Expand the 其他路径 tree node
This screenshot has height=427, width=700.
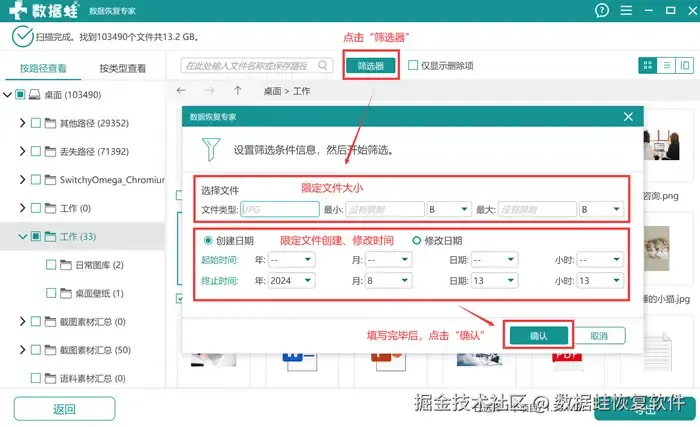click(x=22, y=123)
